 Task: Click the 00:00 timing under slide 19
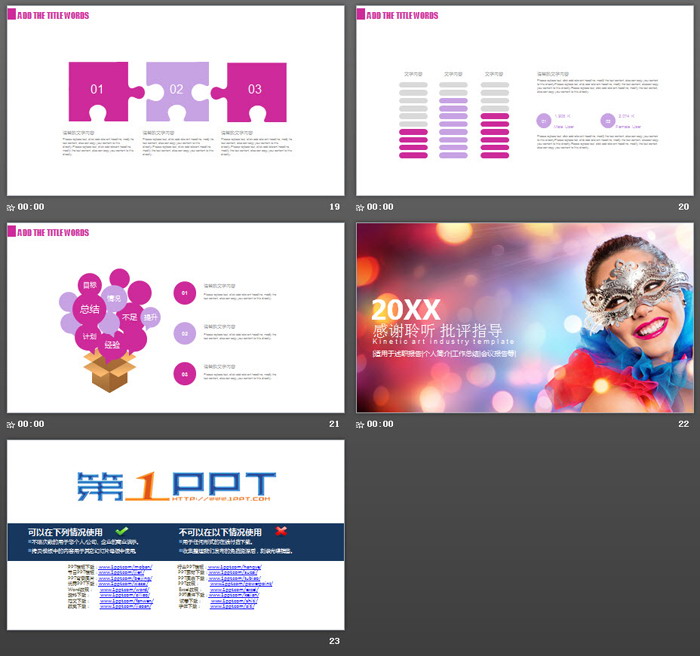click(31, 207)
